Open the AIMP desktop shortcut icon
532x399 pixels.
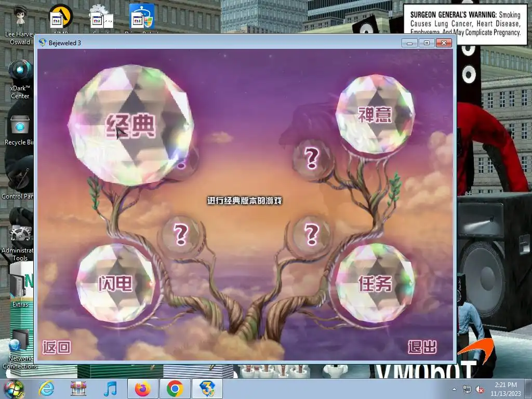click(61, 20)
